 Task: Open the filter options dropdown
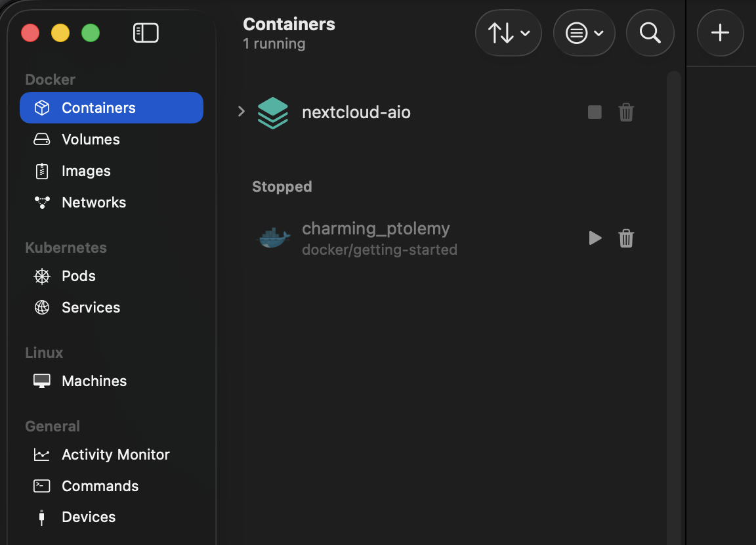tap(584, 33)
